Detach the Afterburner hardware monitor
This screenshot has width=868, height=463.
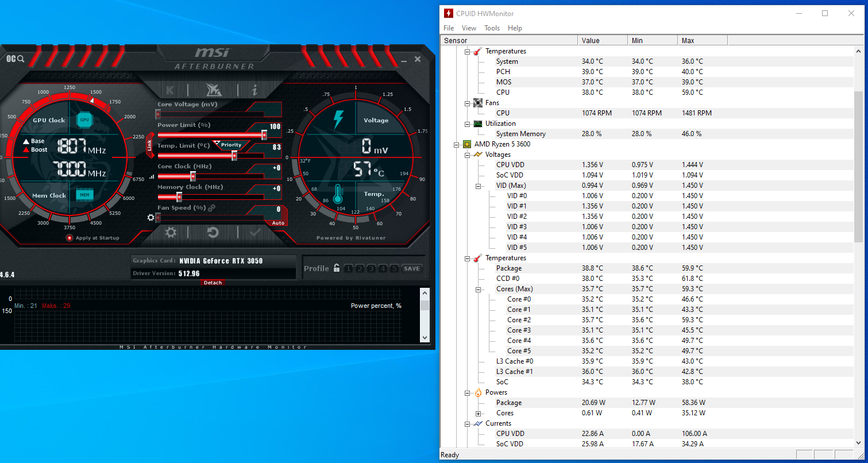click(213, 283)
